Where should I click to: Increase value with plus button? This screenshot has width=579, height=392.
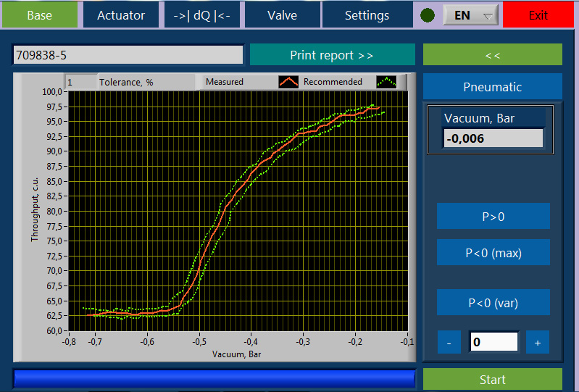tap(537, 343)
